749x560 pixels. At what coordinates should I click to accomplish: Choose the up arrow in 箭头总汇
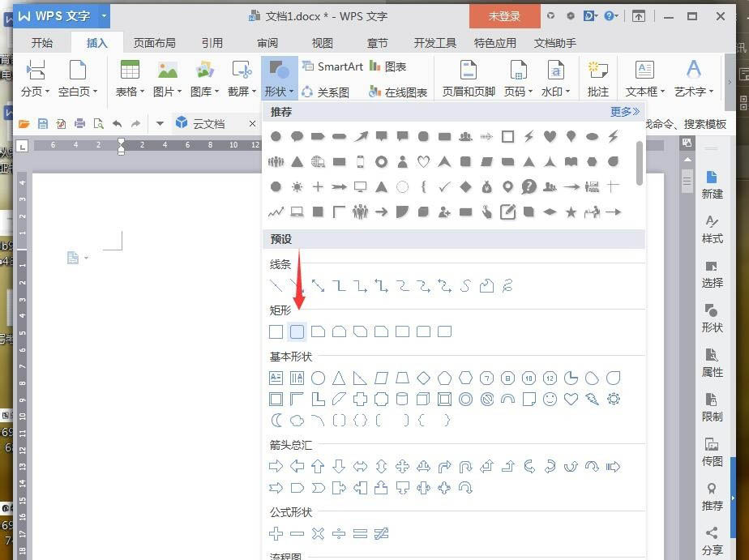318,466
